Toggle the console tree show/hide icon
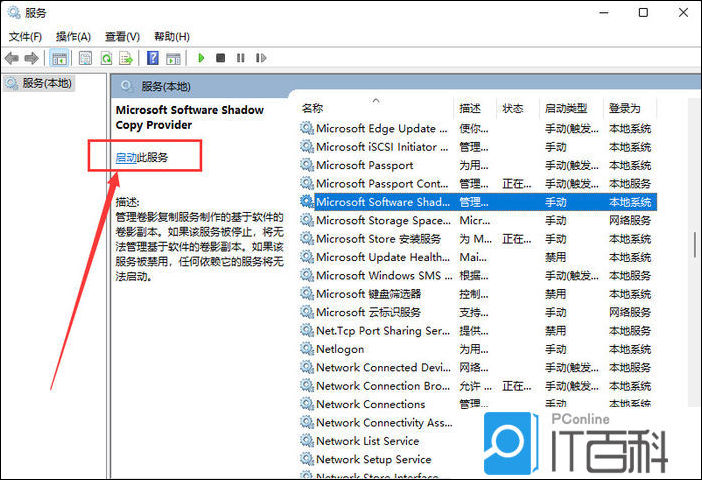Screen dimensions: 702x480 point(59,58)
